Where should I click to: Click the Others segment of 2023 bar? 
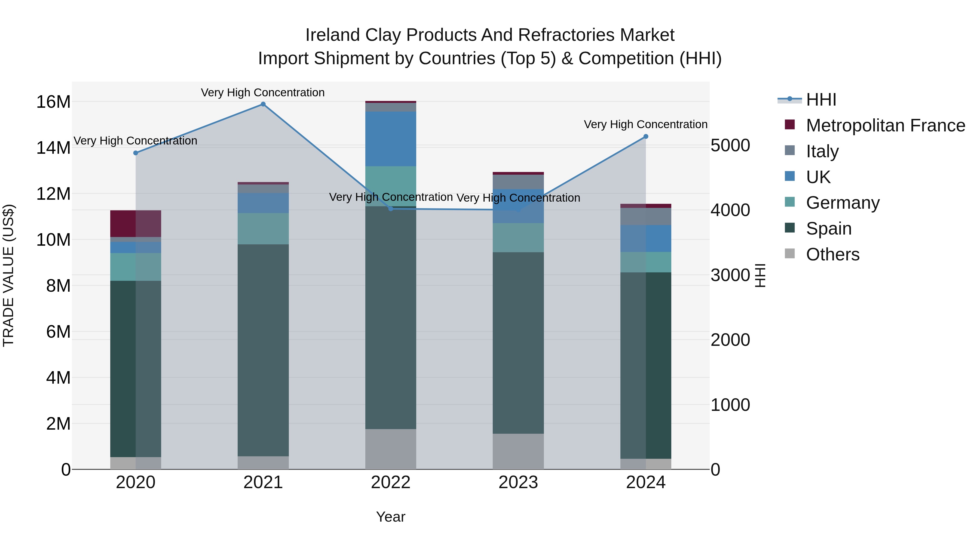tap(518, 451)
